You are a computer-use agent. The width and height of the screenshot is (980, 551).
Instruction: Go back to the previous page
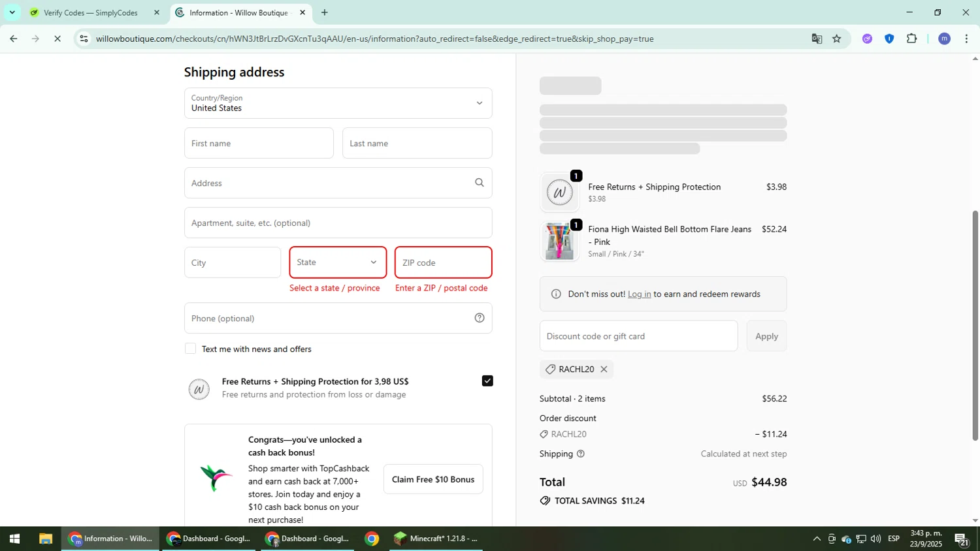point(13,39)
